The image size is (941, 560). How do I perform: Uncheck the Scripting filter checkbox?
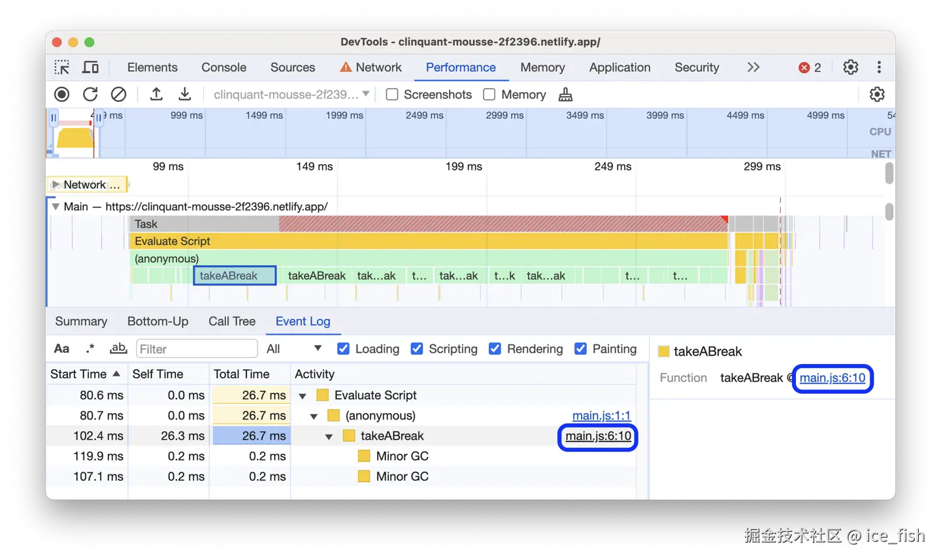416,349
